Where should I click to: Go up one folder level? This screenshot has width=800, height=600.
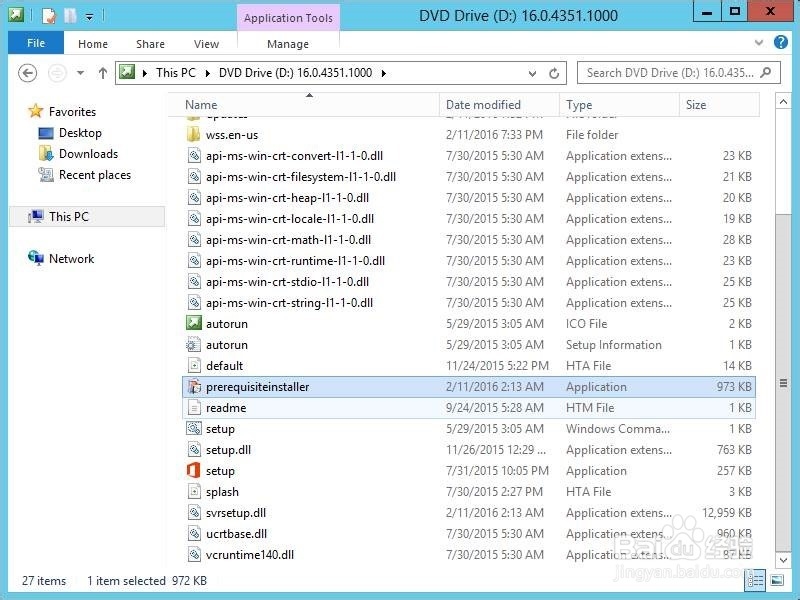point(103,73)
